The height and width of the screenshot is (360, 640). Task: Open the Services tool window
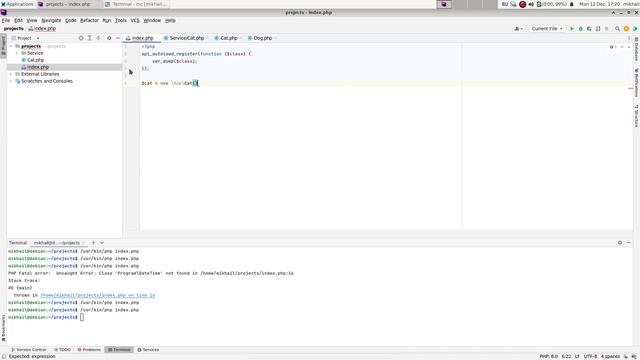click(148, 350)
